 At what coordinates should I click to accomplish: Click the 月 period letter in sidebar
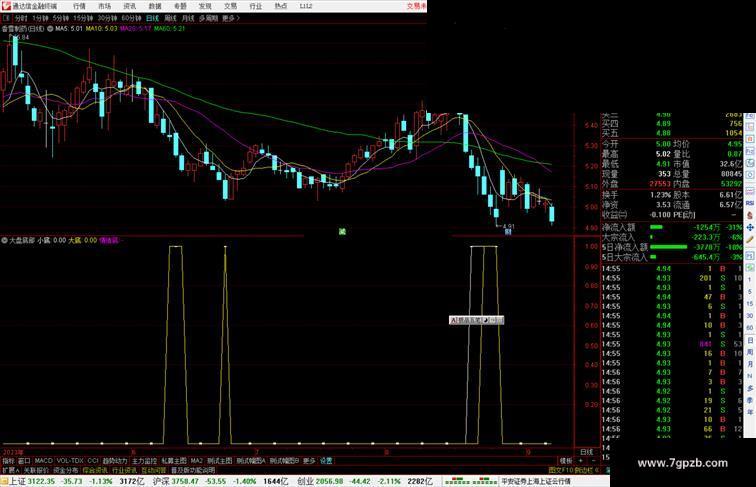750,364
